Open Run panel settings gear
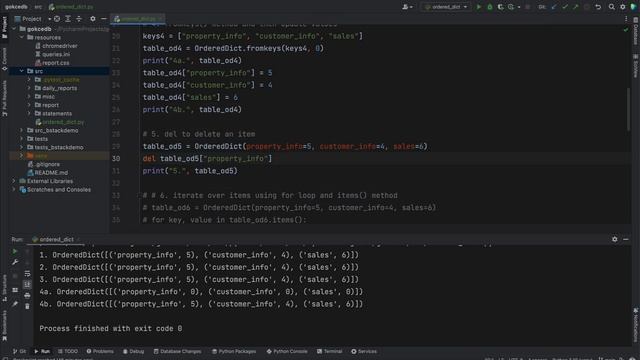Image resolution: width=640 pixels, height=360 pixels. click(x=615, y=239)
